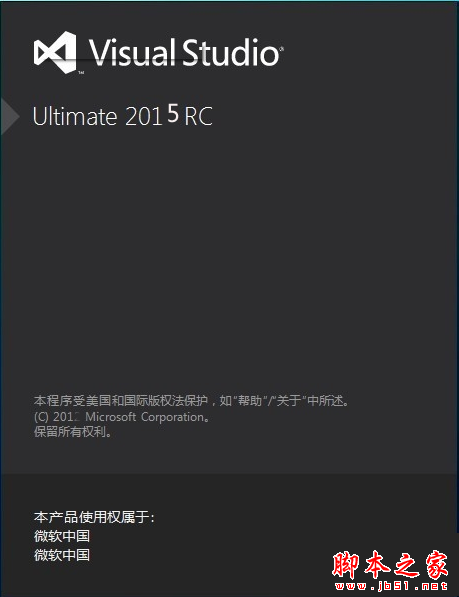Click the second 微软中国 licensee line

click(x=62, y=555)
